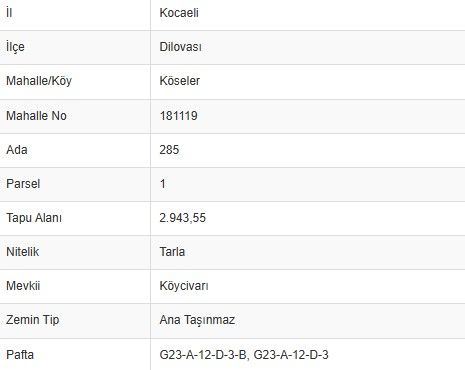465x370 pixels.
Task: Select the Nitelik value Tarla
Action: [x=172, y=252]
